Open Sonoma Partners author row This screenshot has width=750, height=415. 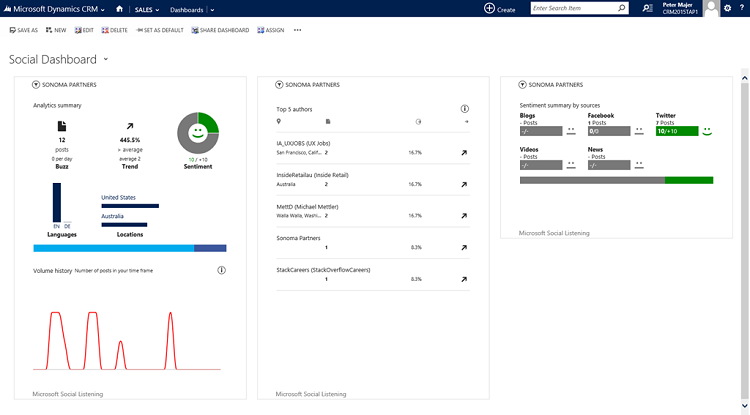pos(298,238)
